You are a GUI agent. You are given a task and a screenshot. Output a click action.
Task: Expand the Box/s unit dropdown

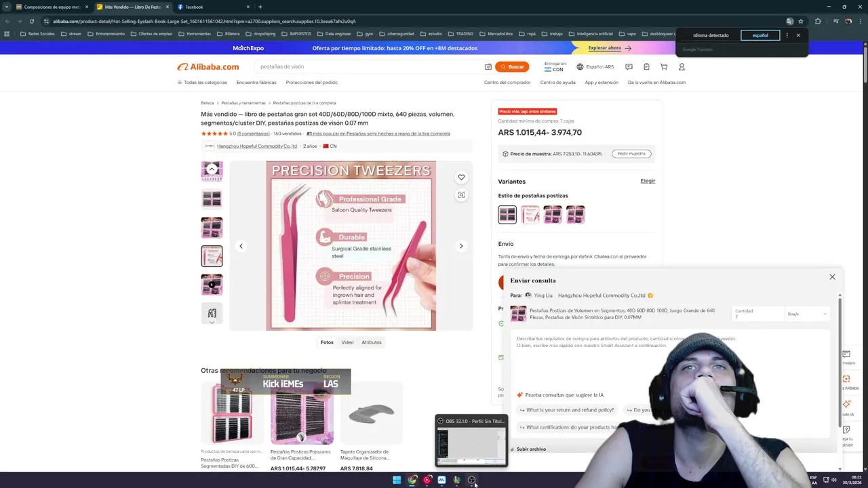tap(807, 314)
